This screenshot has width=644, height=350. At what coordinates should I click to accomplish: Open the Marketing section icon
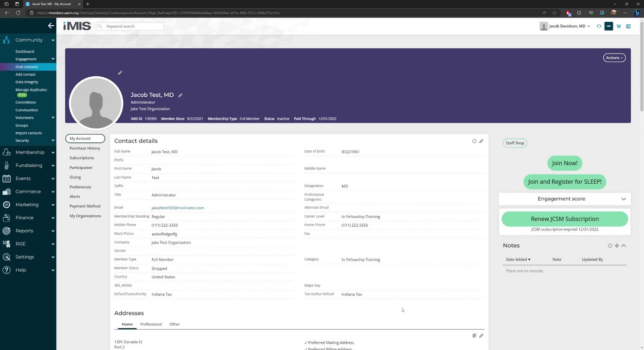[x=6, y=205]
